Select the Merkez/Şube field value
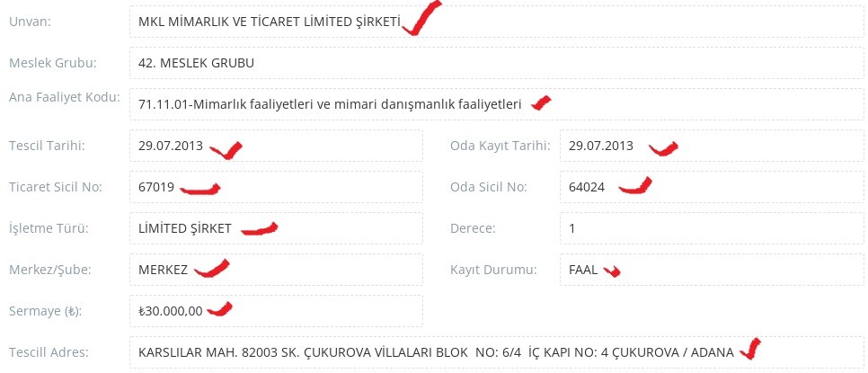Screen dimensions: 868x373 click(x=276, y=270)
